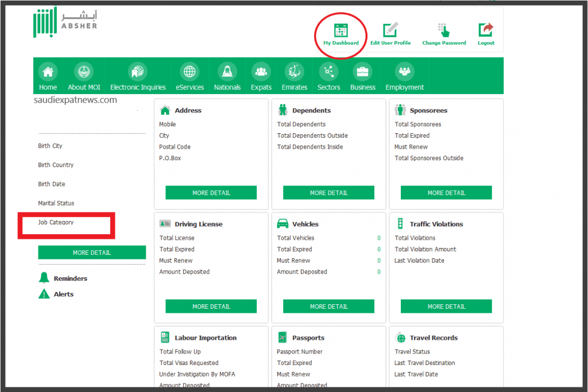Image resolution: width=588 pixels, height=392 pixels.
Task: Click the Address house icon
Action: click(165, 110)
